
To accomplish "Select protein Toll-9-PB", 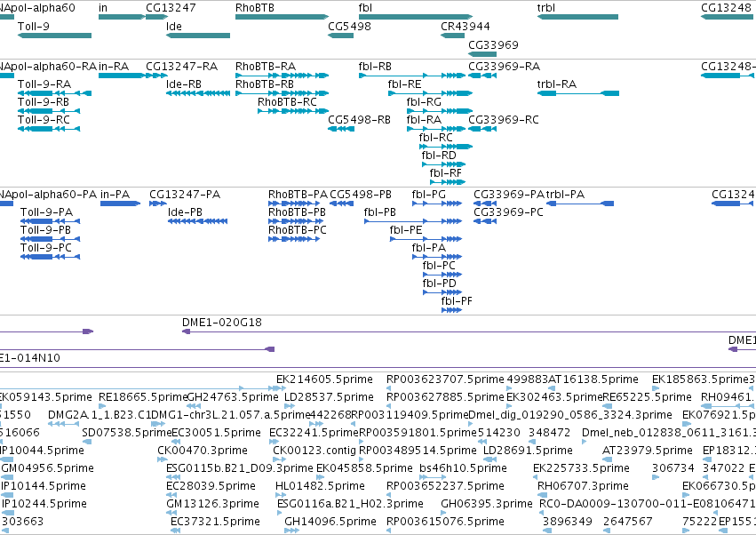I will point(50,239).
